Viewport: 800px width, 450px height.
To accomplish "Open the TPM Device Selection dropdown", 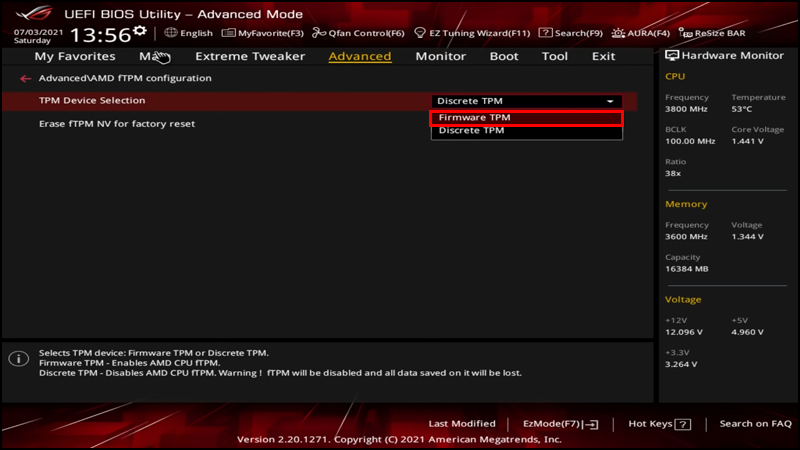I will (527, 101).
